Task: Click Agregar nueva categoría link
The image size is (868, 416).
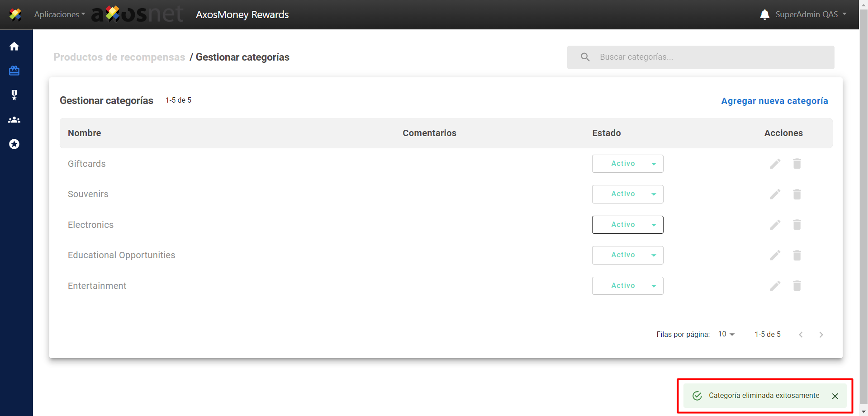Action: click(774, 101)
